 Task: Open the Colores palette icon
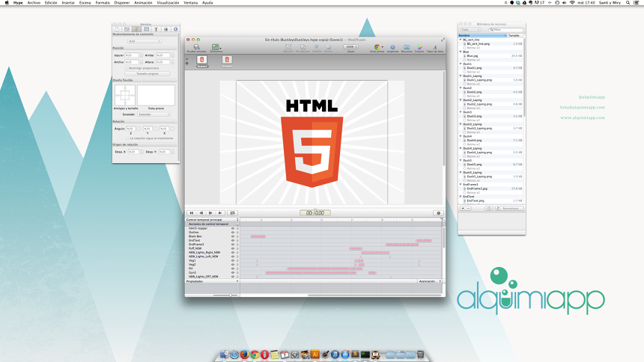coord(419,47)
